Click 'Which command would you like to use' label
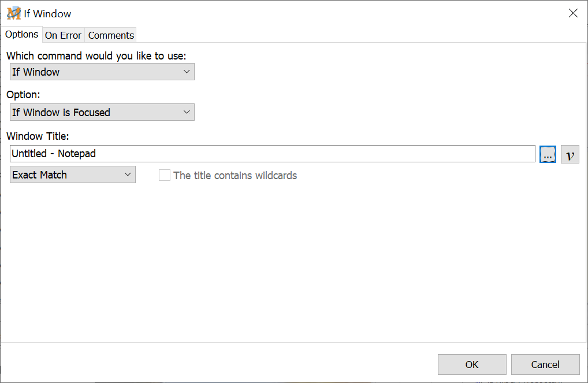Screen dimensions: 588x383 tap(96, 56)
